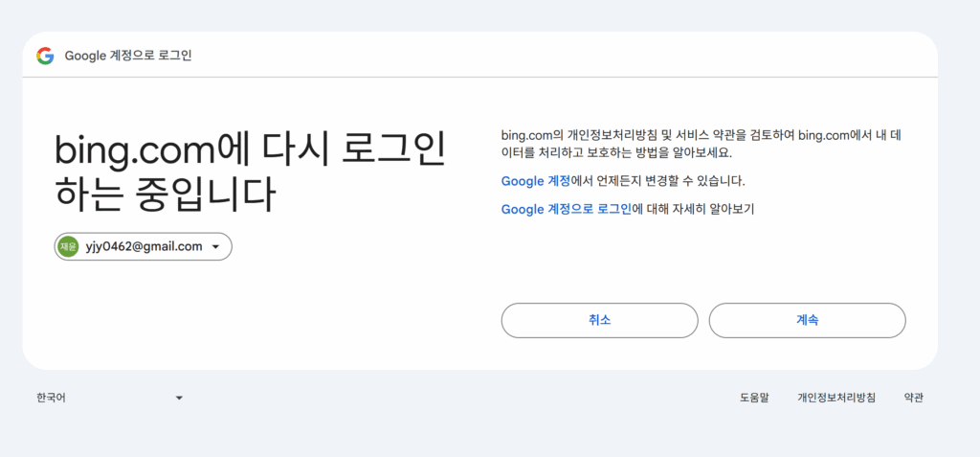
Task: Click the header title text next to Google logo
Action: pos(128,56)
